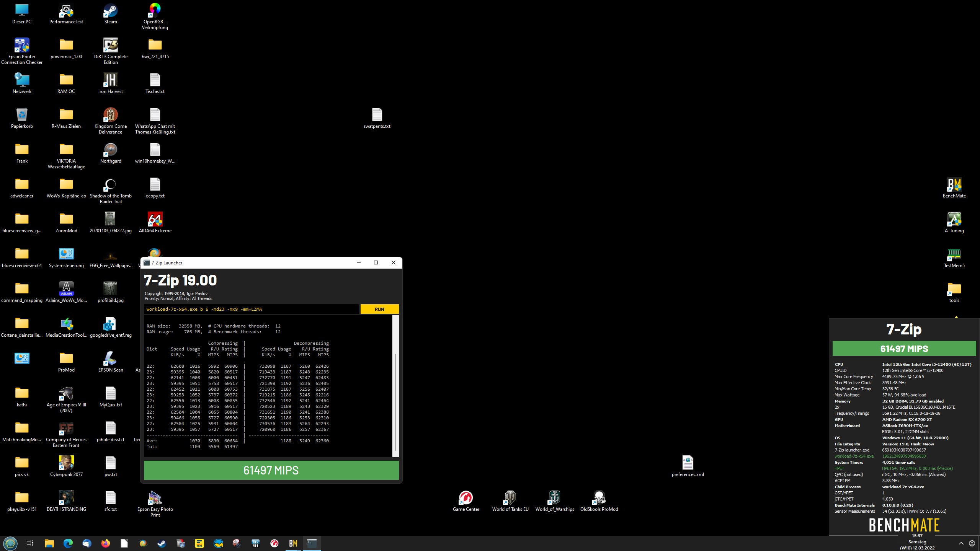Screen dimensions: 980x551
Task: Open Microsoft Edge from the taskbar
Action: coord(68,543)
